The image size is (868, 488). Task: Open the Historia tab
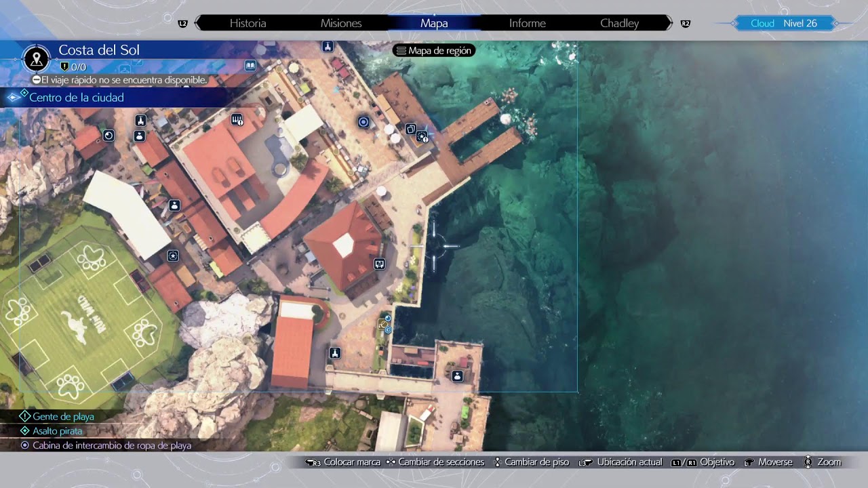click(248, 23)
